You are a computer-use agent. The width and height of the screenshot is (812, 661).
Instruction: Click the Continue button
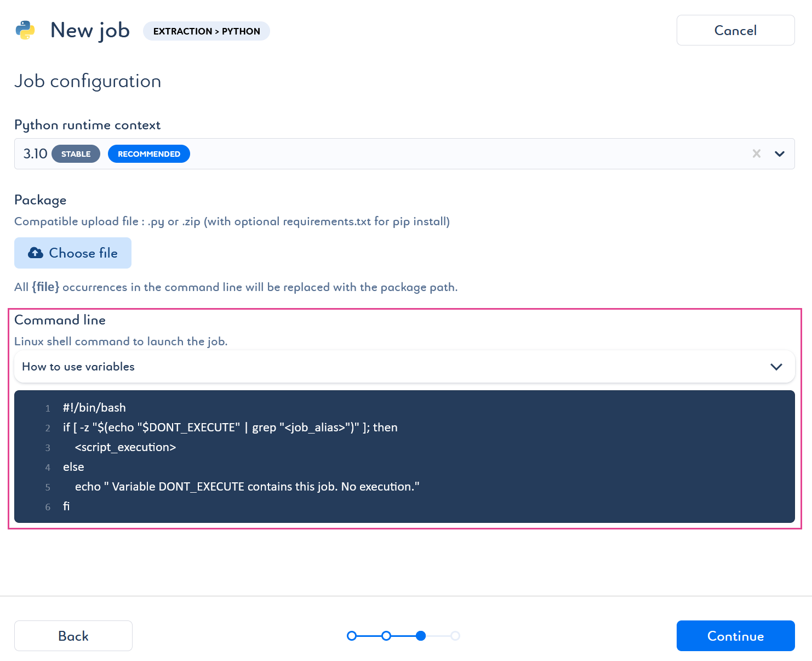pyautogui.click(x=735, y=636)
